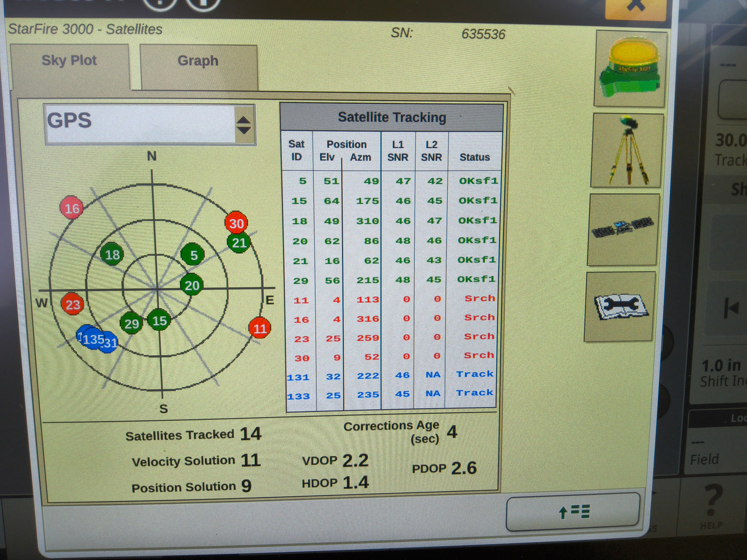Open the tripod base station page

point(627,150)
